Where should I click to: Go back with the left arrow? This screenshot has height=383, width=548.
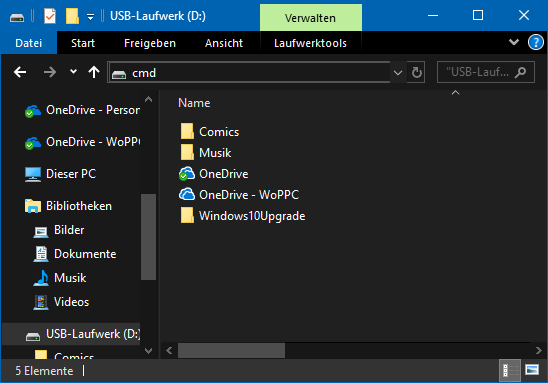[20, 72]
